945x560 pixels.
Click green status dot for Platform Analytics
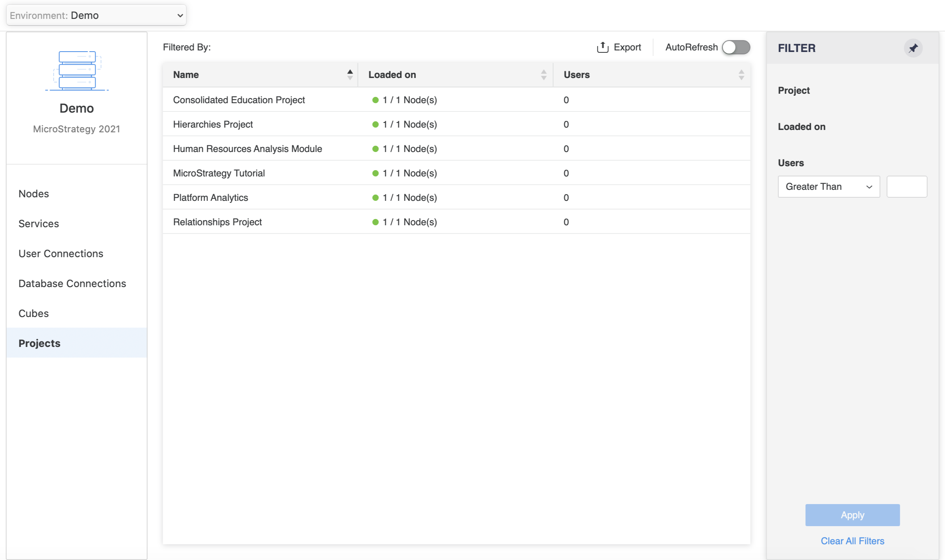pos(375,198)
